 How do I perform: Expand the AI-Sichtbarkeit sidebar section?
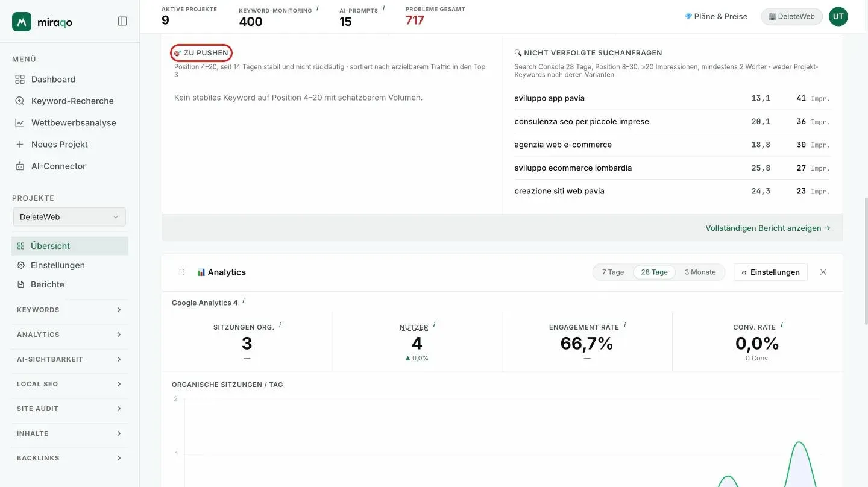pyautogui.click(x=69, y=359)
